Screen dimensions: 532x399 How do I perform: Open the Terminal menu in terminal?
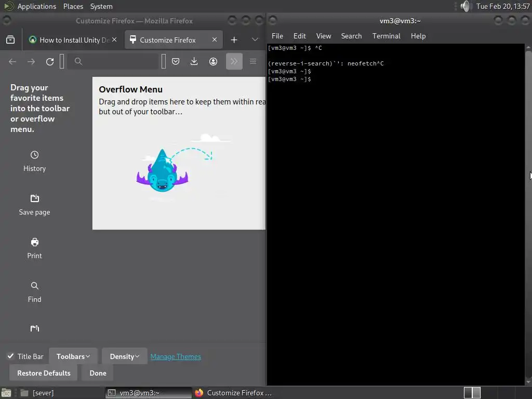pos(387,36)
